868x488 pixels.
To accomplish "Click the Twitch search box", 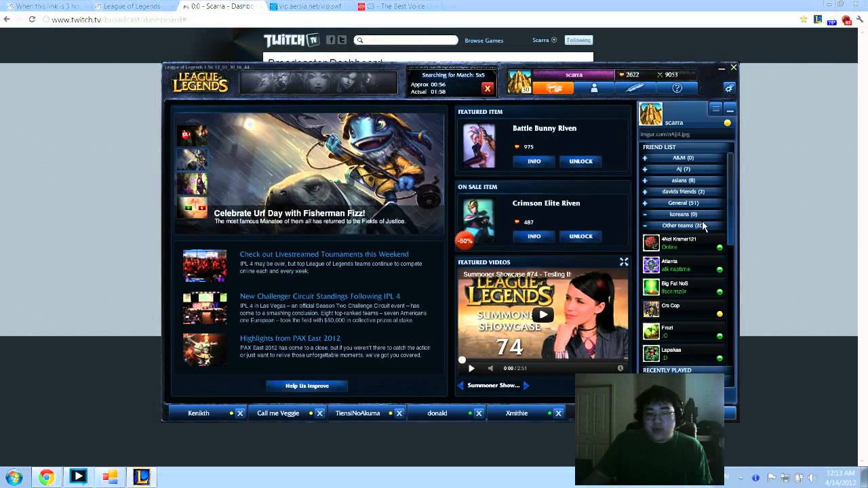I will 406,40.
